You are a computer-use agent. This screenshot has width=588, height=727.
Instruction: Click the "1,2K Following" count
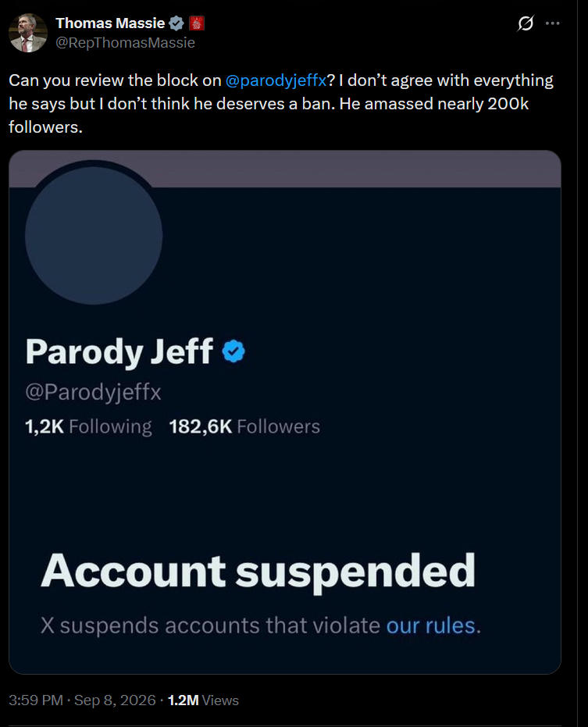click(88, 426)
